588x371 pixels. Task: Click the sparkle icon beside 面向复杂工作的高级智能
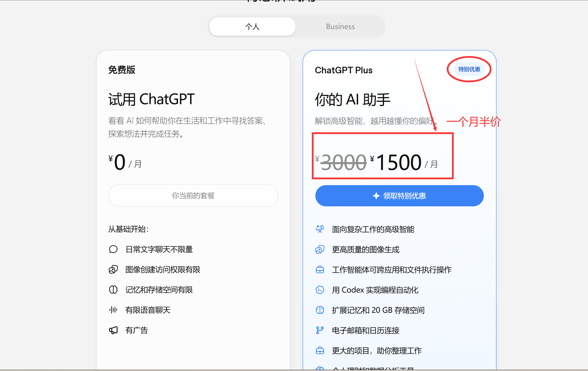(x=320, y=229)
